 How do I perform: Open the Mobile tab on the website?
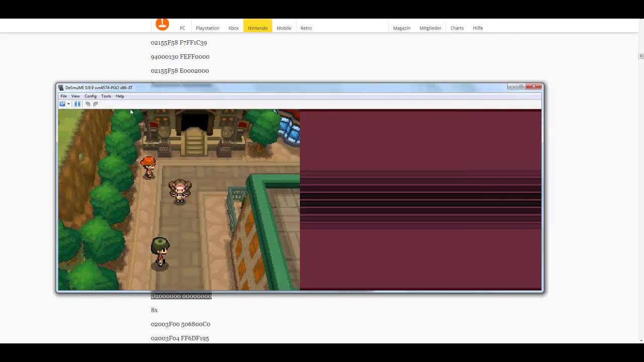click(284, 28)
